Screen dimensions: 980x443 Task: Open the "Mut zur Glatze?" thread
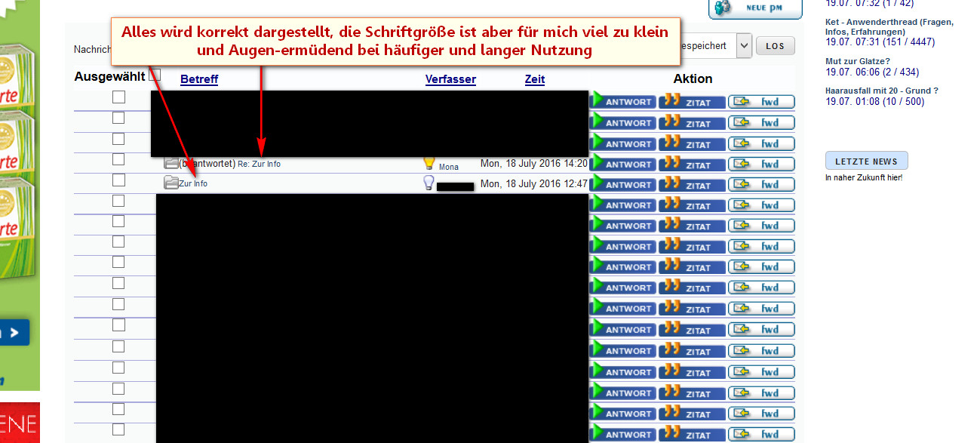[x=858, y=61]
